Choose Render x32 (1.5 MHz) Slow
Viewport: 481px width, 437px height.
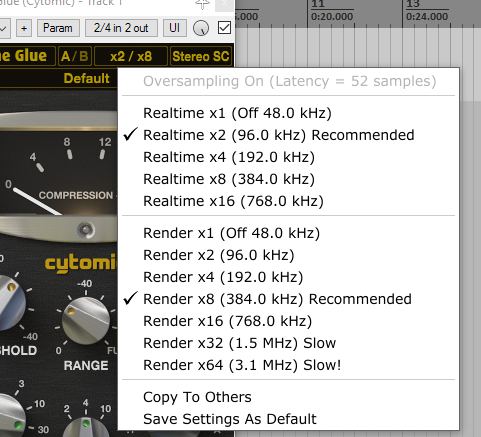point(289,343)
